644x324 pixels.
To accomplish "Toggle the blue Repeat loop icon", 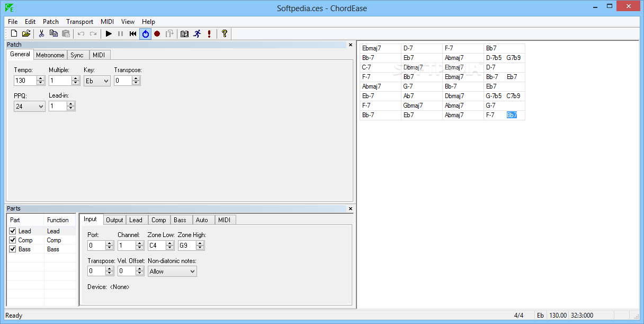I will pyautogui.click(x=145, y=34).
